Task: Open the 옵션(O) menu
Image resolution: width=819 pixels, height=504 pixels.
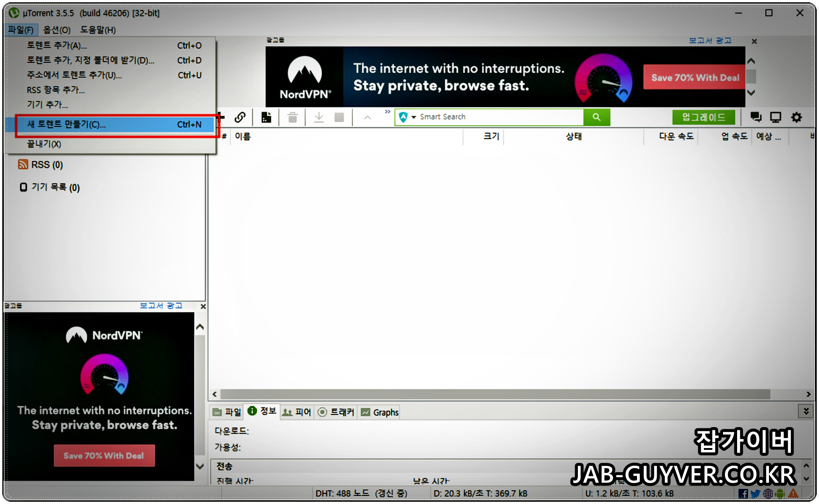Action: pos(57,30)
